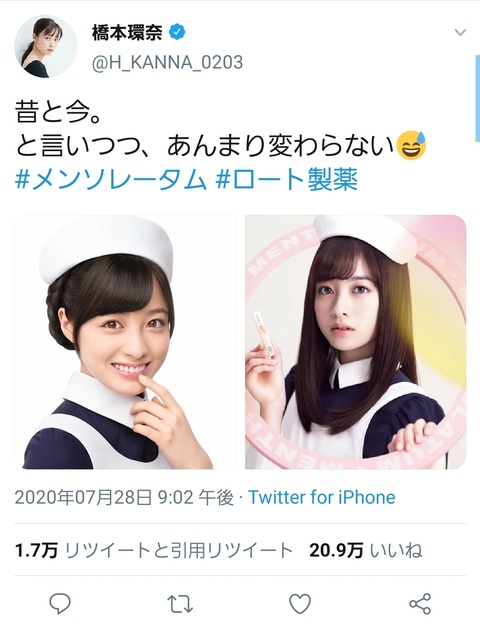Tap the retweet arrows icon

tap(180, 604)
